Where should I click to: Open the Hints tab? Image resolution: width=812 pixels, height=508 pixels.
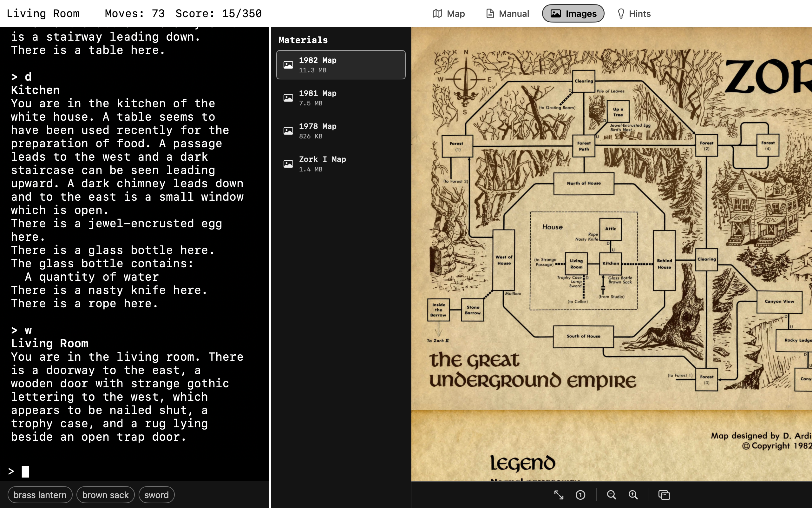tap(634, 13)
